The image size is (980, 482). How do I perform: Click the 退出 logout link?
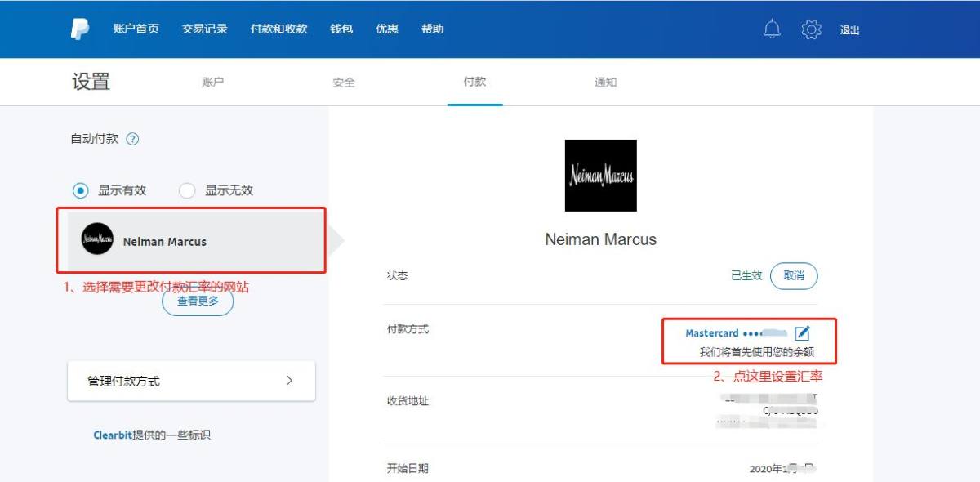[x=850, y=30]
